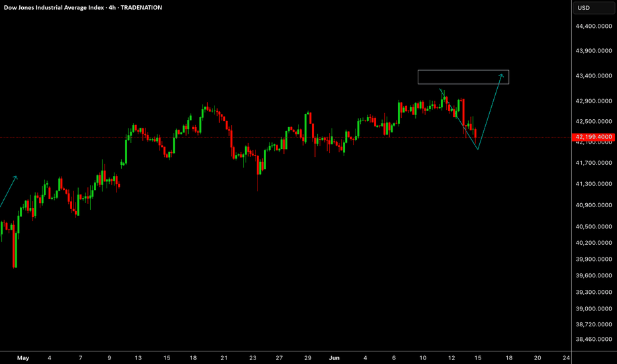Click the 39,000.0000 price axis label

pos(593,309)
